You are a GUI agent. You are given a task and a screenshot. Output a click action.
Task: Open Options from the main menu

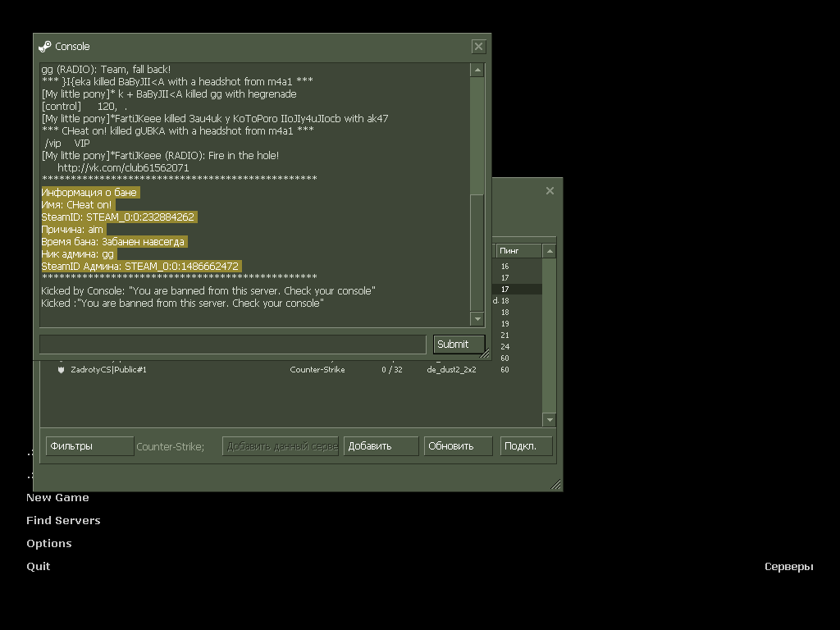[48, 544]
